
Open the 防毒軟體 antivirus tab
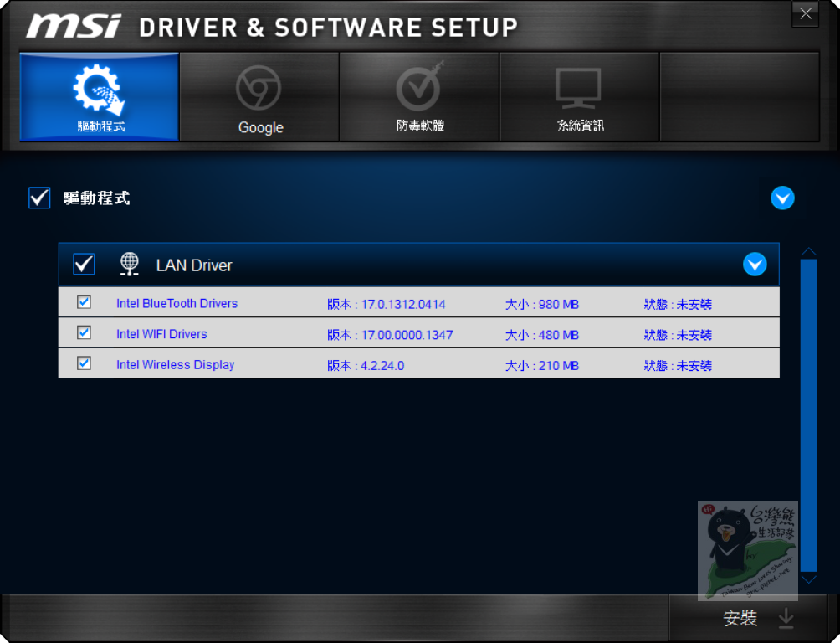coord(419,97)
